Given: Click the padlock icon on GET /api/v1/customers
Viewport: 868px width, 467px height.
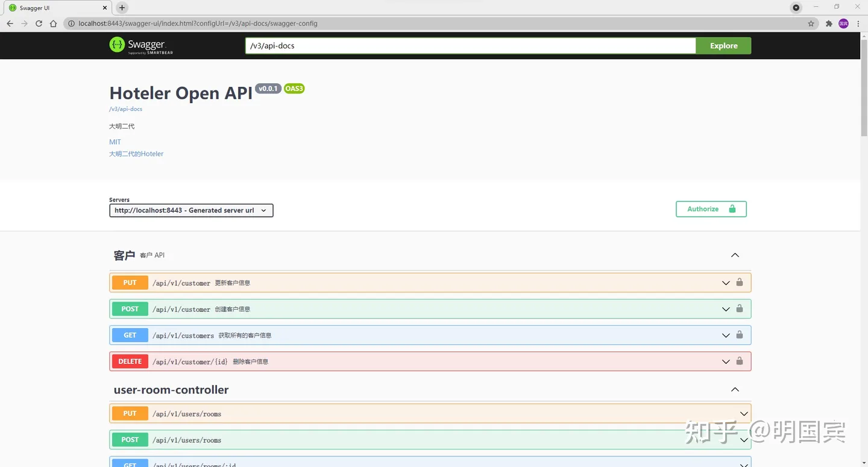Looking at the screenshot, I should tap(740, 335).
